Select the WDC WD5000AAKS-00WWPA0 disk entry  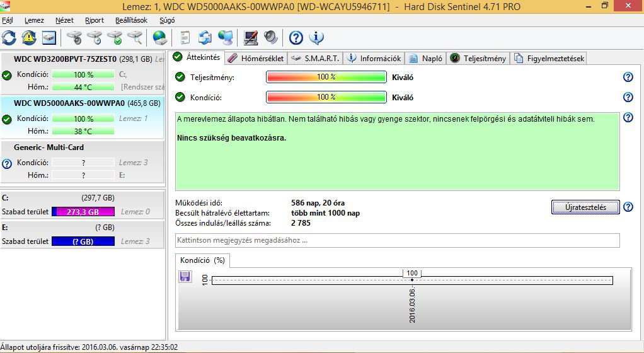82,117
